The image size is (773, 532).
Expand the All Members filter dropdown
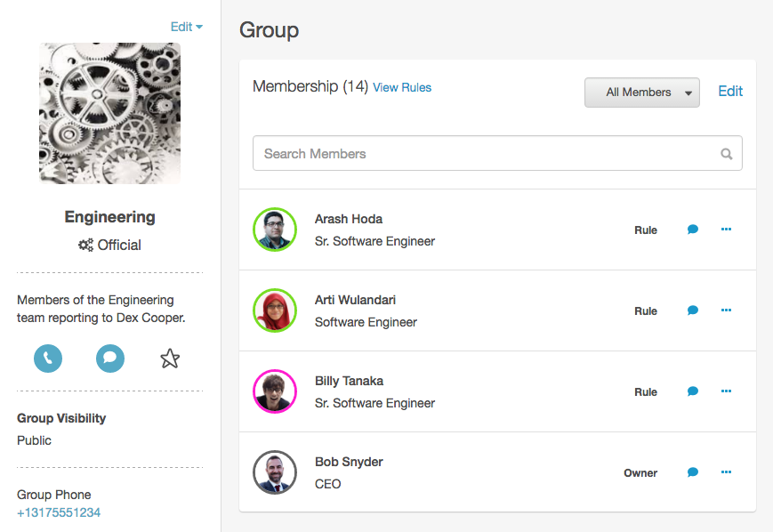point(641,93)
